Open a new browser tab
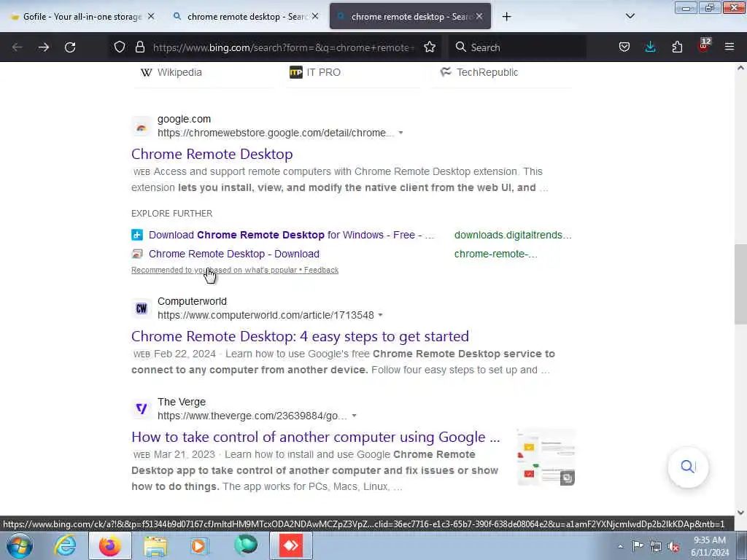 [506, 17]
